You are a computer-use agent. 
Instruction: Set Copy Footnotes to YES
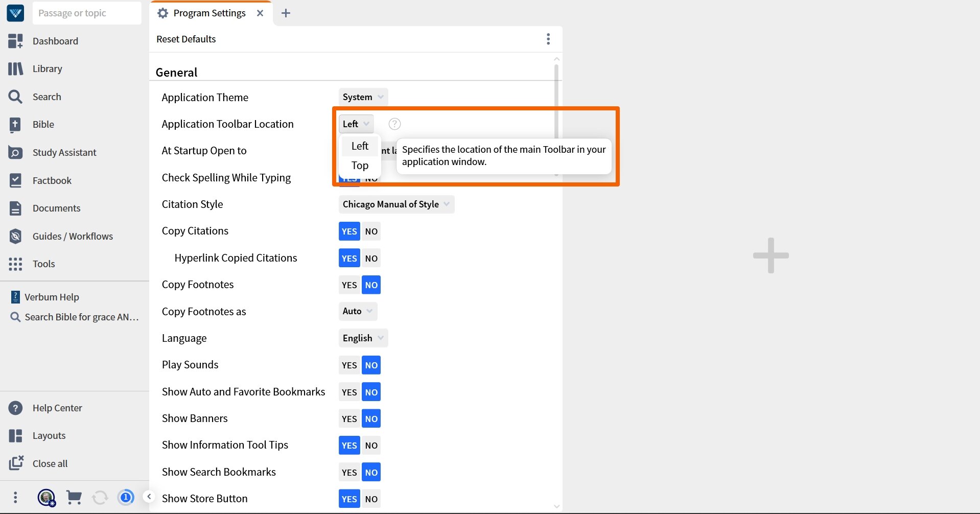349,285
